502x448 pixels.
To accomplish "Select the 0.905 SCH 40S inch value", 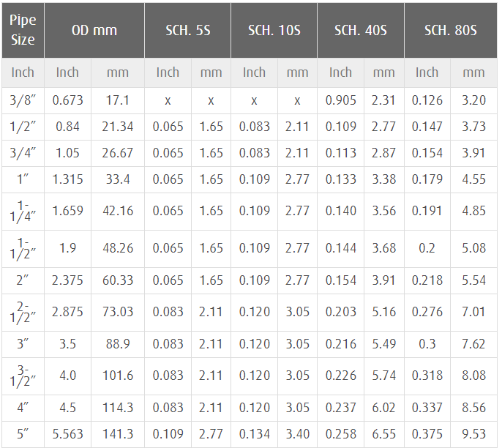I will click(341, 100).
